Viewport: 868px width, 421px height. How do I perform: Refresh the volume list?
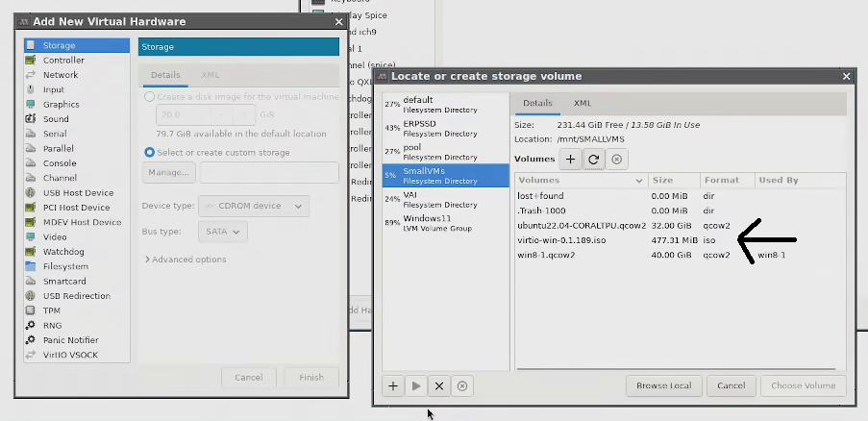pos(593,160)
